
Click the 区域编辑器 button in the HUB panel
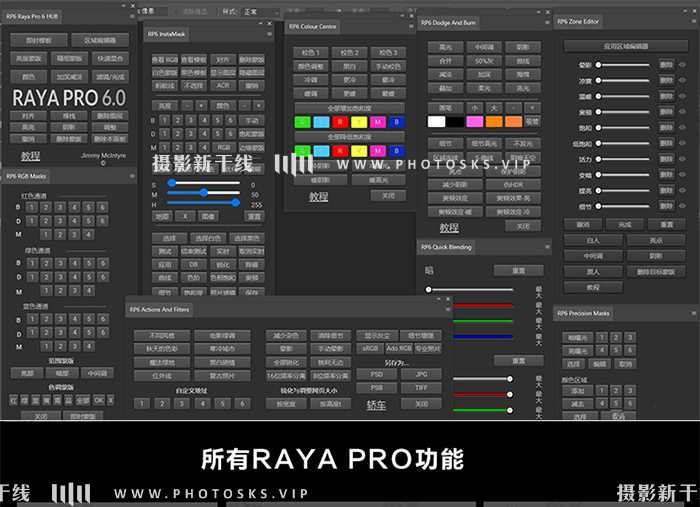[x=100, y=40]
